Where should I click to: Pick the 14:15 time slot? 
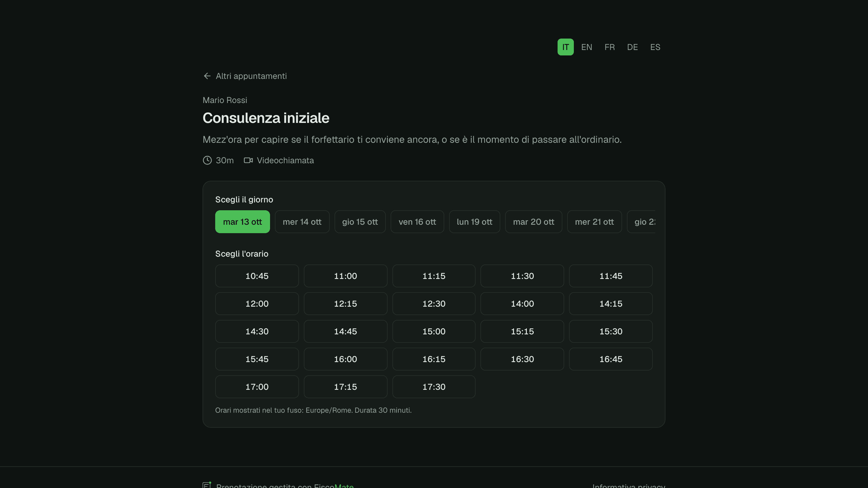pos(611,303)
